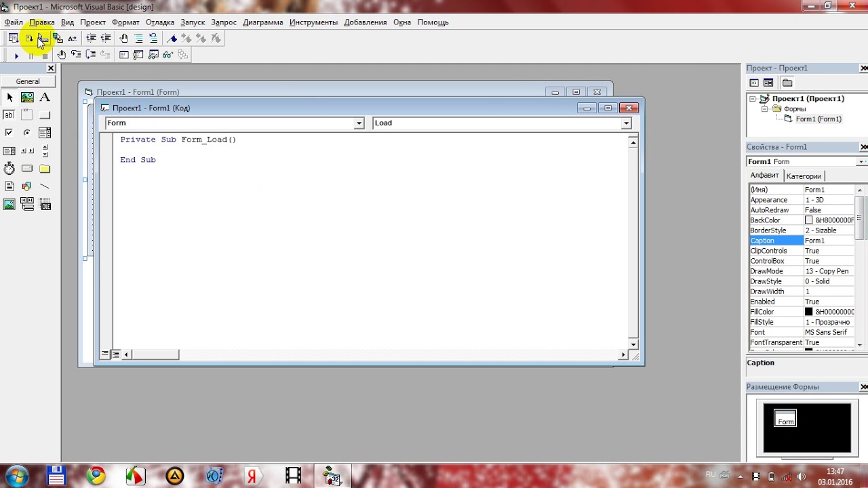Select the TextBox control tool
Image resolution: width=868 pixels, height=488 pixels.
(x=9, y=115)
